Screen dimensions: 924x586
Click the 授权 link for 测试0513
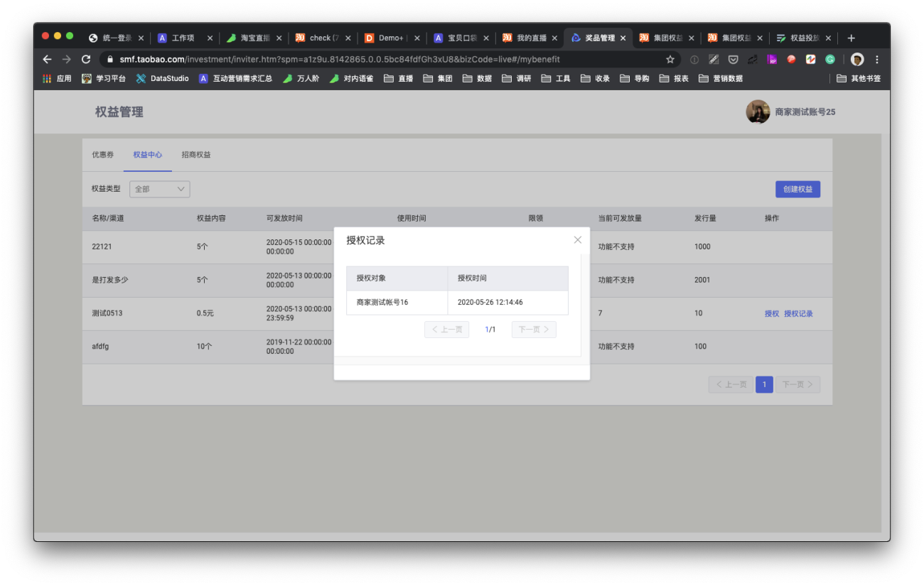click(x=772, y=313)
